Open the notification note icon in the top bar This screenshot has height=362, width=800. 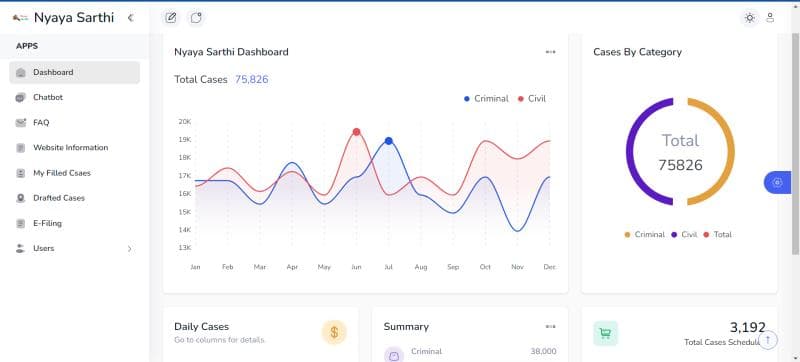(x=196, y=18)
